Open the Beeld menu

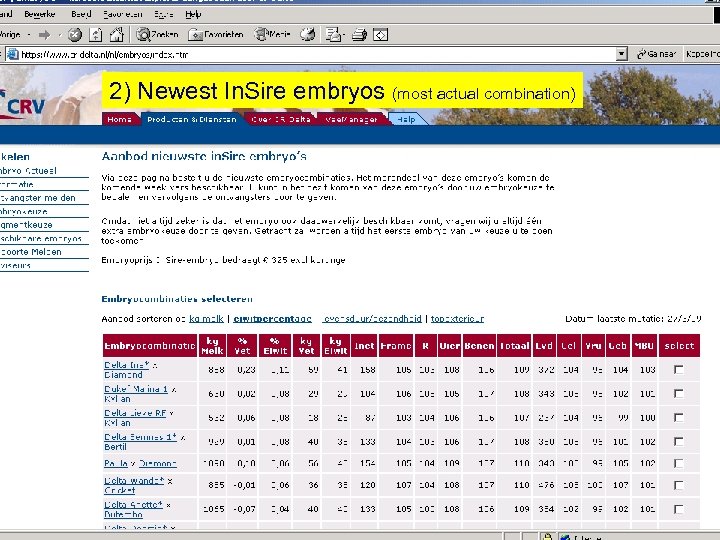(81, 14)
